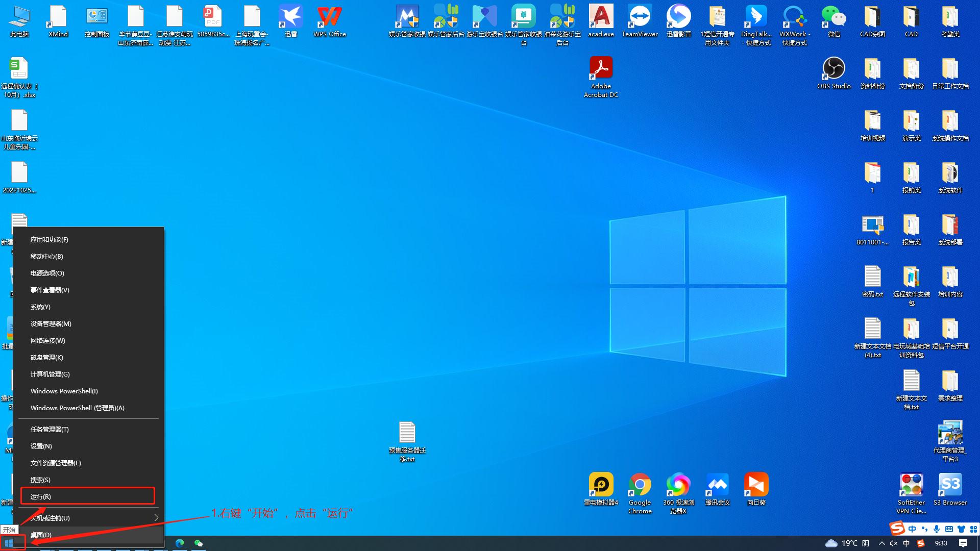980x551 pixels.
Task: Open 文件资源管理器(E) menu item
Action: coord(88,463)
